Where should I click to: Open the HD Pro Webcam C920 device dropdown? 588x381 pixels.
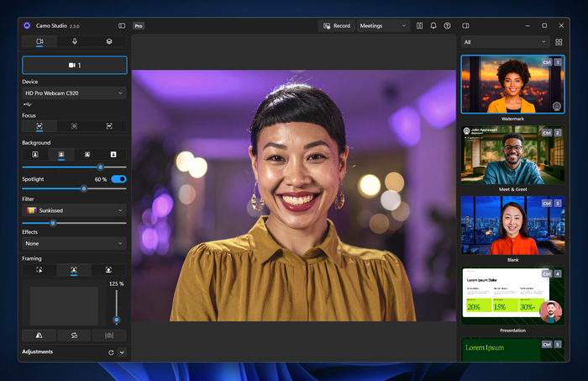coord(74,93)
